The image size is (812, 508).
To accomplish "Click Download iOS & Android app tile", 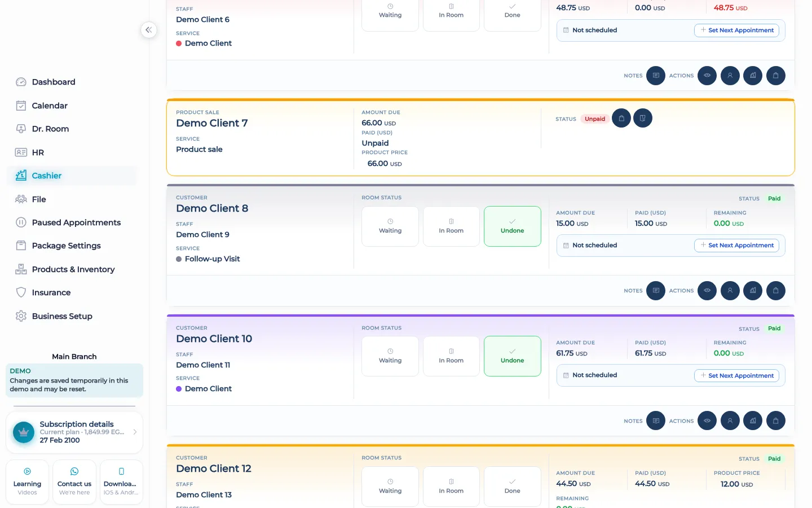I will click(121, 482).
